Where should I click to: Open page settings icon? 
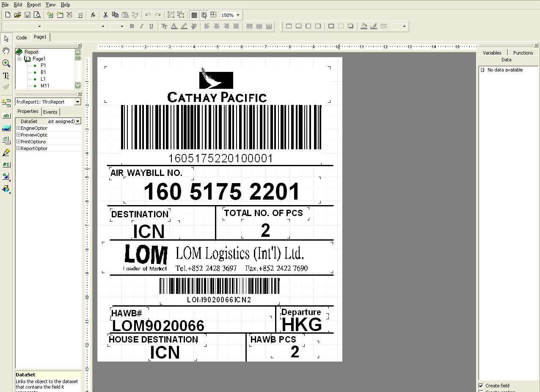pyautogui.click(x=80, y=15)
